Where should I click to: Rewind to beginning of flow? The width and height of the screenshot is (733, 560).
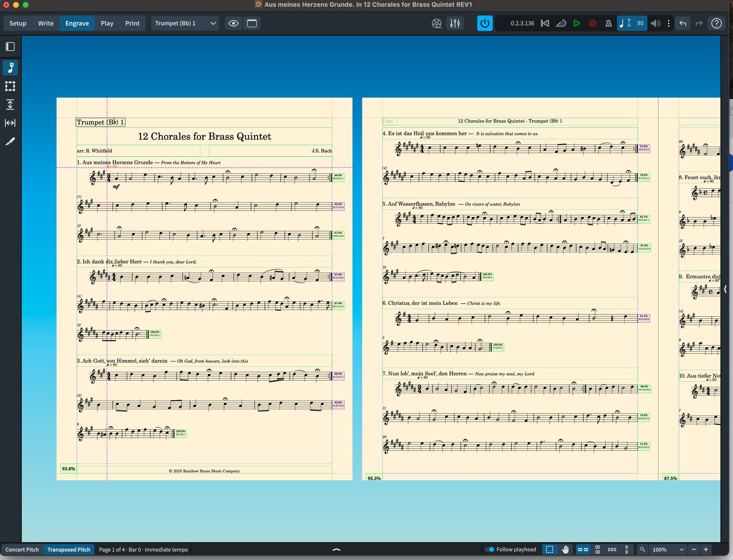point(545,23)
